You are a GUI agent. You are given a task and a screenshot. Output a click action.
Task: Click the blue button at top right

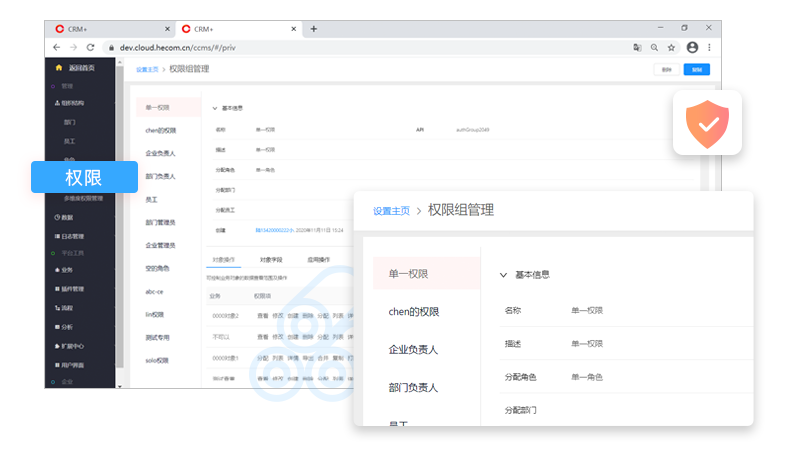[x=696, y=69]
